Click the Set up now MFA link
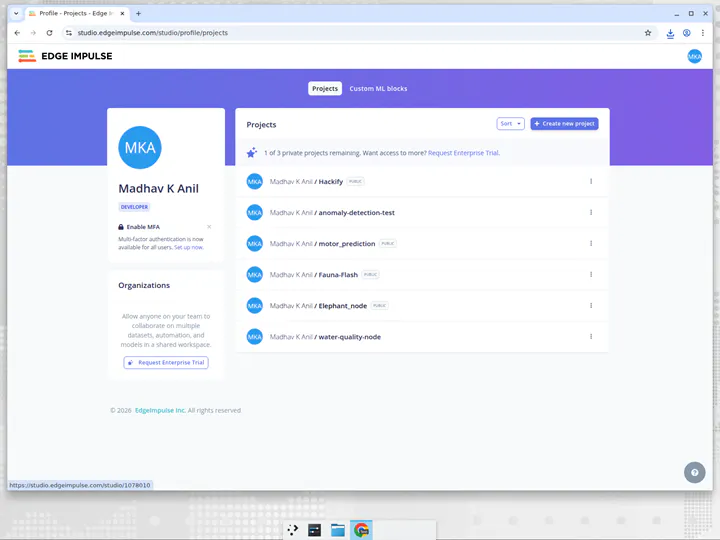This screenshot has height=540, width=720. click(188, 247)
